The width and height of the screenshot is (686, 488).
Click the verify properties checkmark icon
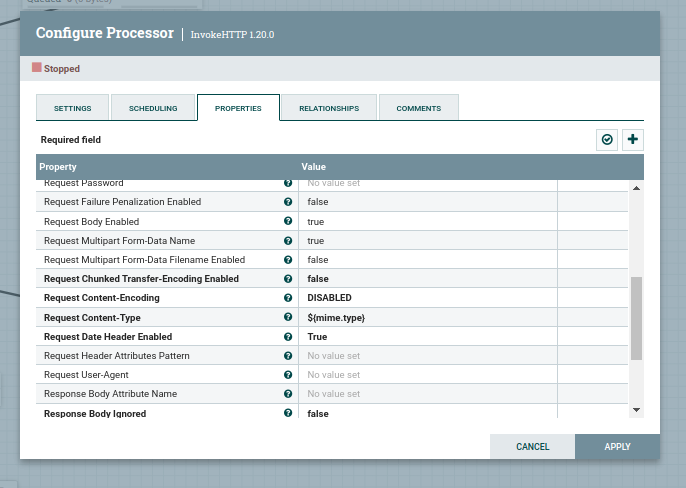pyautogui.click(x=607, y=140)
